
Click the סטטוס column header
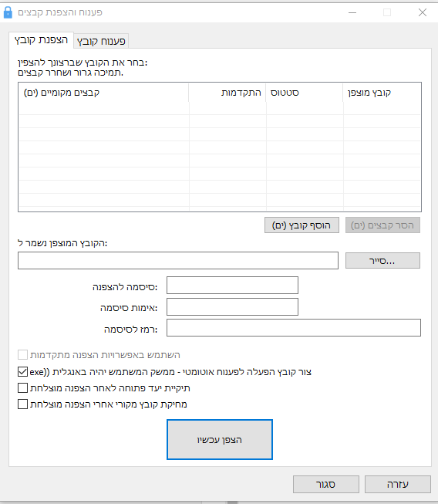[305, 93]
